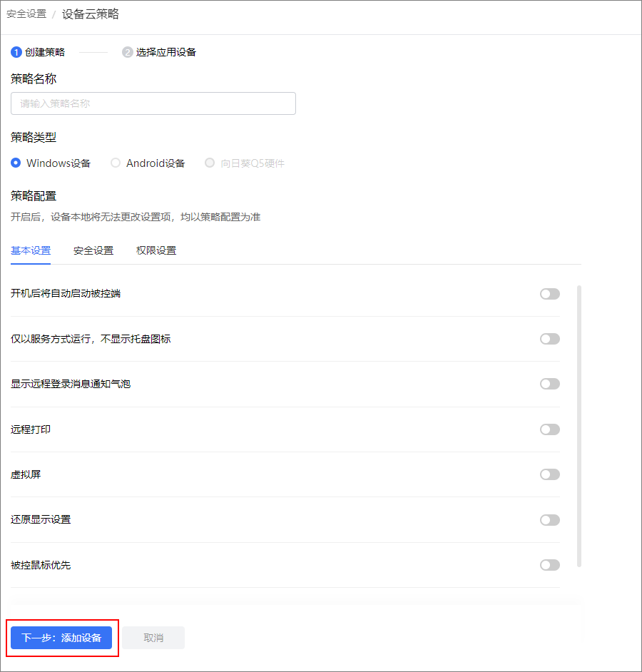This screenshot has width=642, height=672.
Task: Select step 1 创建策略 indicator
Action: (38, 52)
